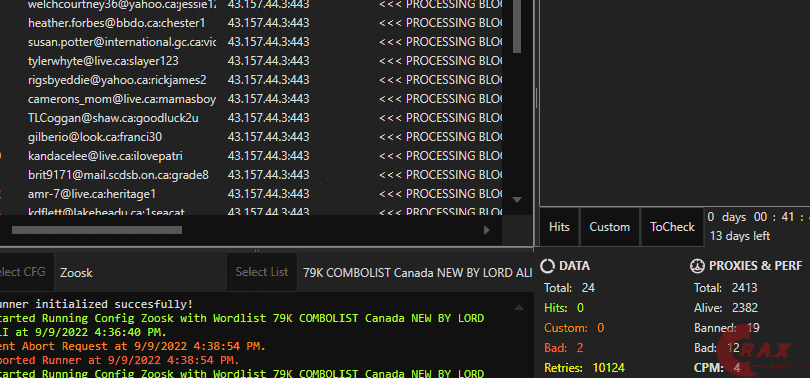Open the ToCheck results tab

tap(672, 227)
